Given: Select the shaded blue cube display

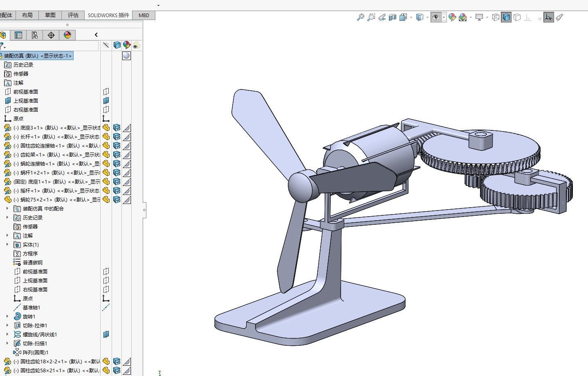Looking at the screenshot, I should pos(506,17).
